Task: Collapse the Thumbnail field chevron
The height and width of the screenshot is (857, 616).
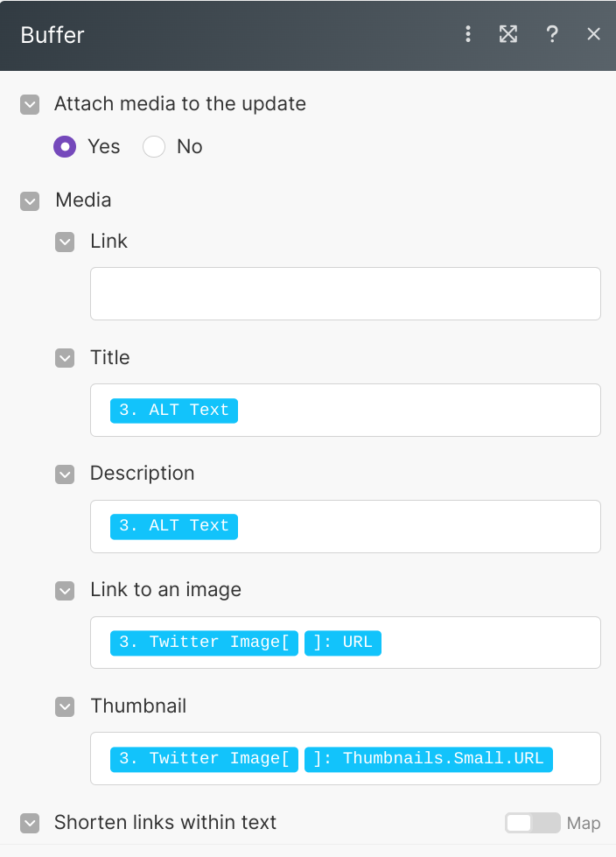Action: point(65,706)
